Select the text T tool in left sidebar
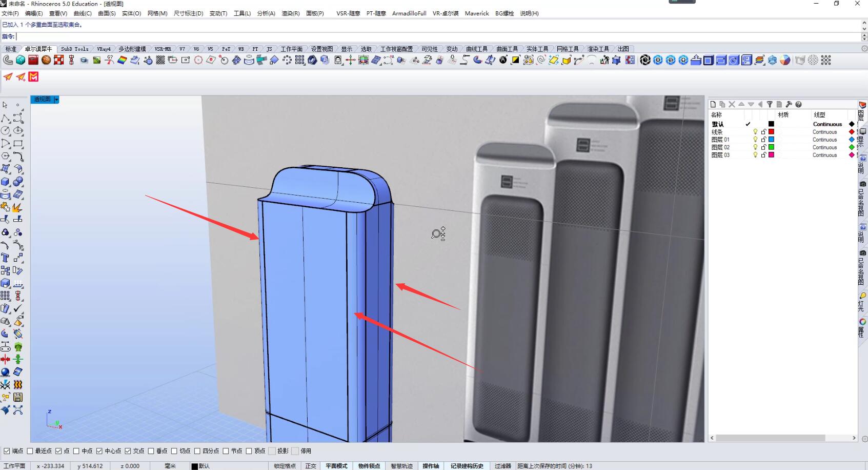This screenshot has height=470, width=868. click(x=5, y=258)
